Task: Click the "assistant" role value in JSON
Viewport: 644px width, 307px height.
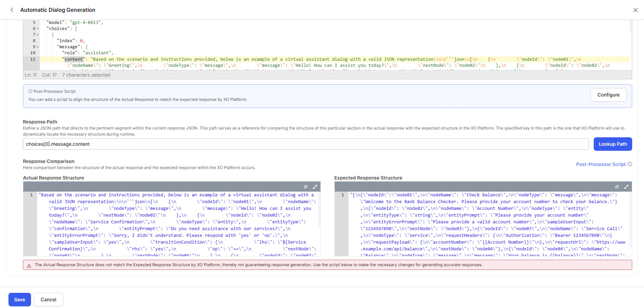Action: [97, 53]
